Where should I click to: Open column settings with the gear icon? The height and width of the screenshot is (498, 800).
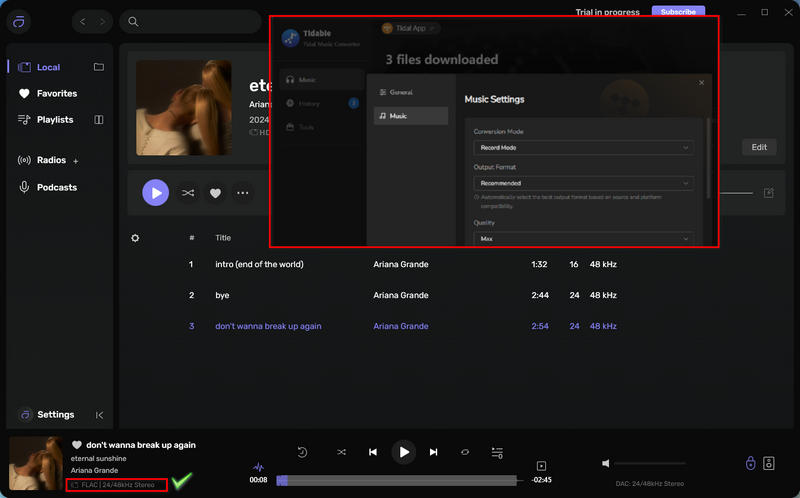135,238
